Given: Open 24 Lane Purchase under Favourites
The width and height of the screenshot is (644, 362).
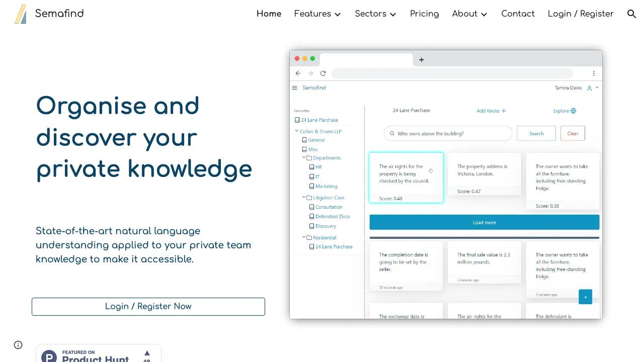Looking at the screenshot, I should point(319,120).
